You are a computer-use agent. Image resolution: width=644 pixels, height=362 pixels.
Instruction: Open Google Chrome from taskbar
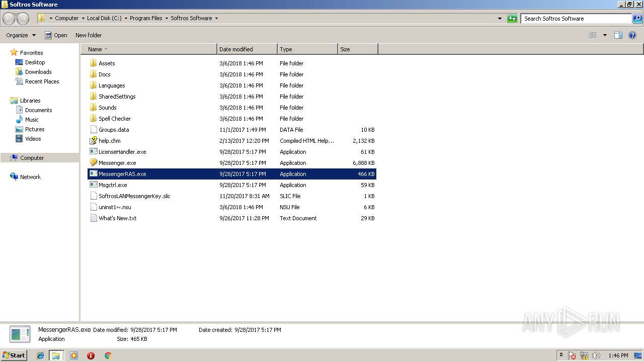click(x=108, y=355)
